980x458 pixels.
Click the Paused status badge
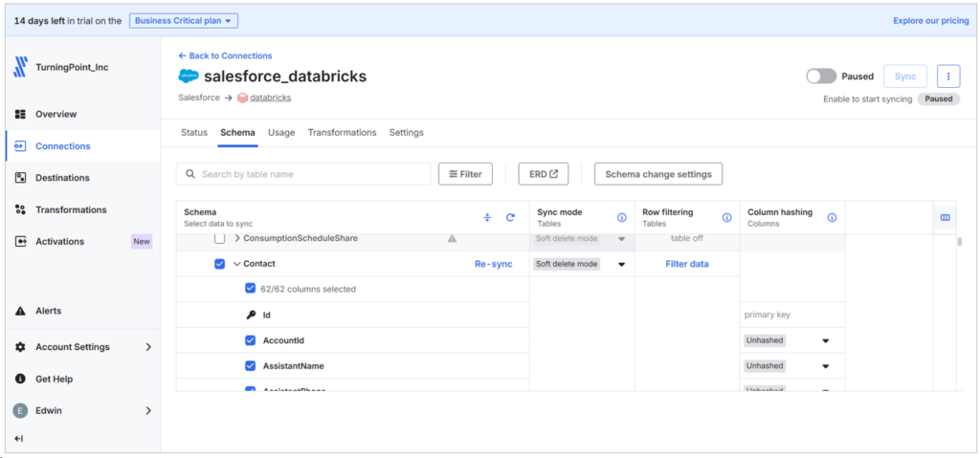tap(939, 98)
